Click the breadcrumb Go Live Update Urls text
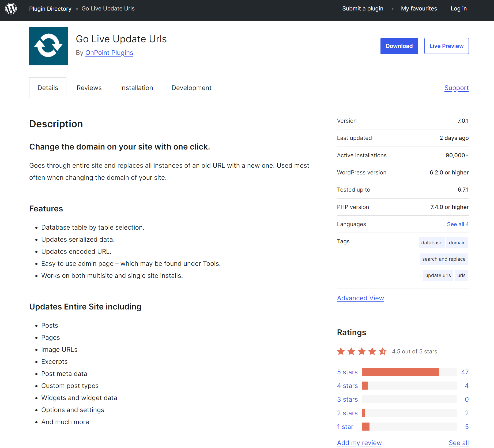 pos(108,9)
